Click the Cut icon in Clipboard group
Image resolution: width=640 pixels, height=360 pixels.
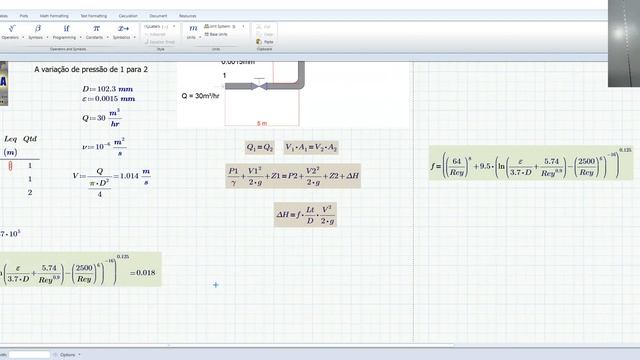point(259,27)
